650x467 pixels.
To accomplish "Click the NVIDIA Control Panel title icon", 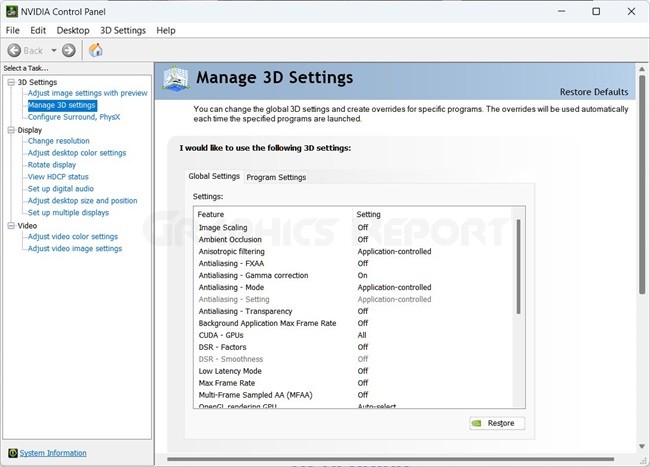I will 12,12.
